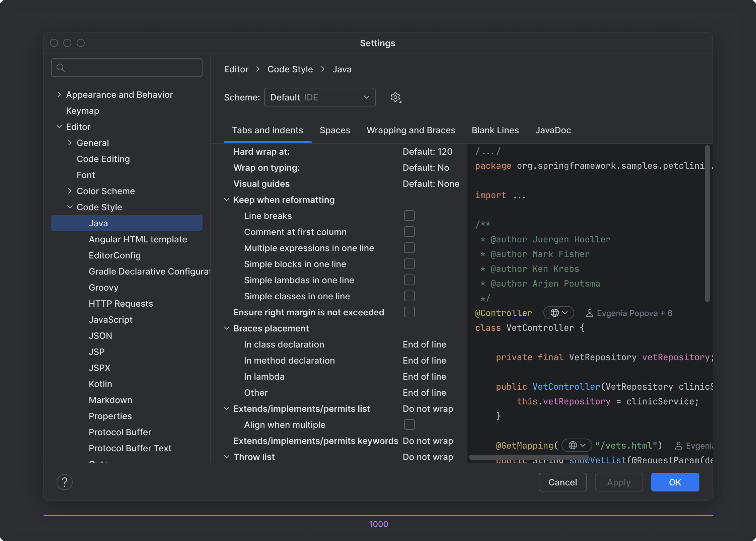
Task: Click the author icon beside Evgenia Popova + 6
Action: pyautogui.click(x=589, y=313)
